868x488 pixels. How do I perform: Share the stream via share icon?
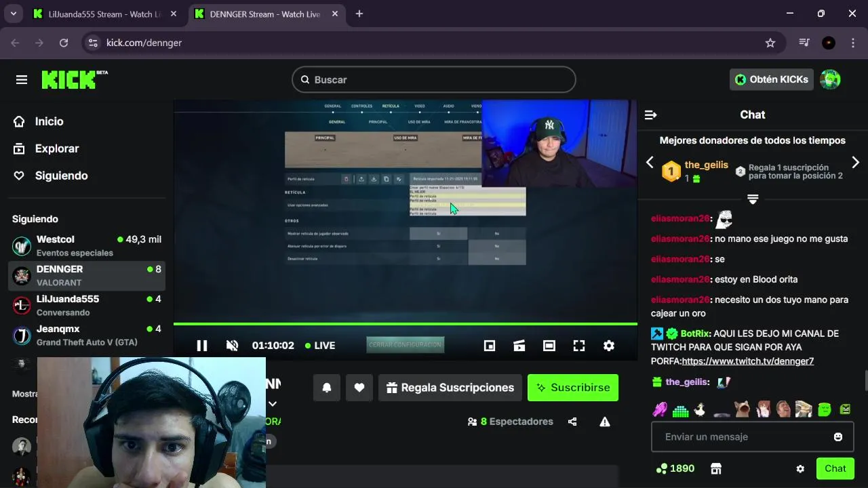click(572, 422)
